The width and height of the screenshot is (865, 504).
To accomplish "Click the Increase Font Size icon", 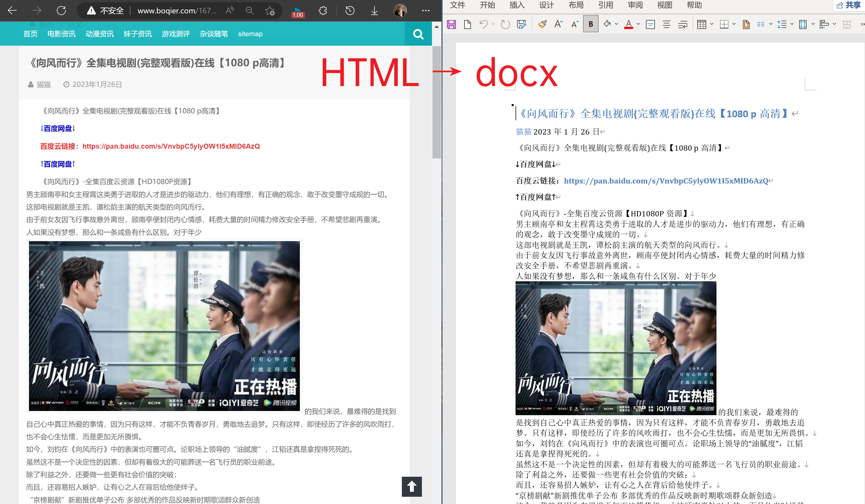I will point(558,24).
